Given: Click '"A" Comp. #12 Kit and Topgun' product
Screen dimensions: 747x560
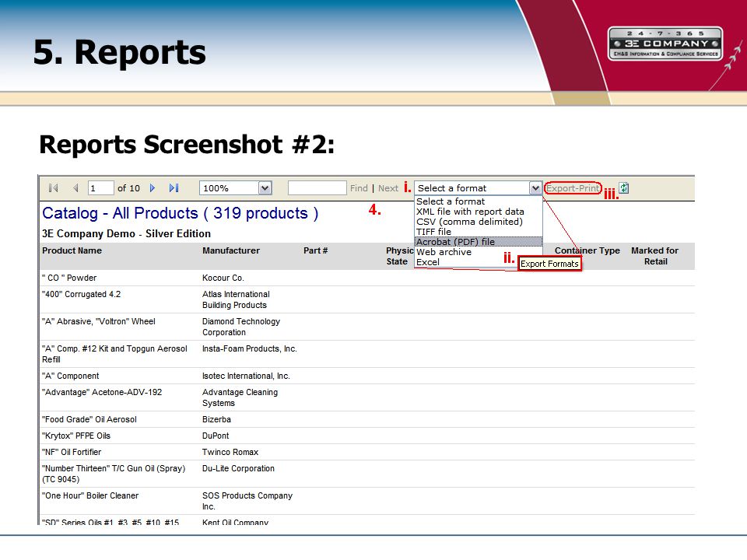Looking at the screenshot, I should [115, 354].
